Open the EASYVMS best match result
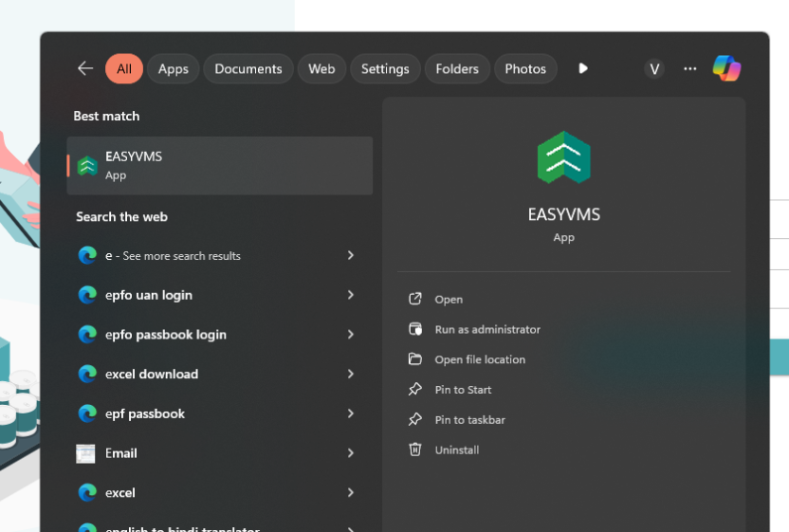The height and width of the screenshot is (532, 789). [x=220, y=166]
